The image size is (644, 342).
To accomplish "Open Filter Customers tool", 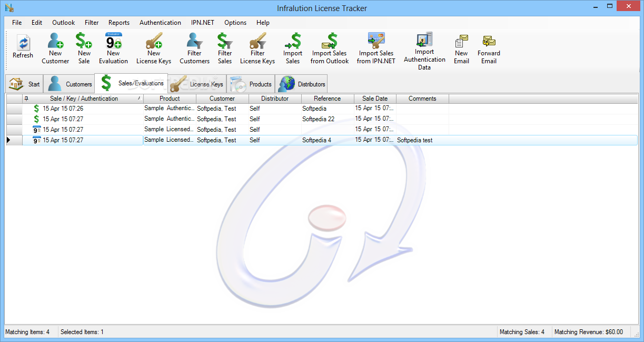I will pyautogui.click(x=194, y=48).
